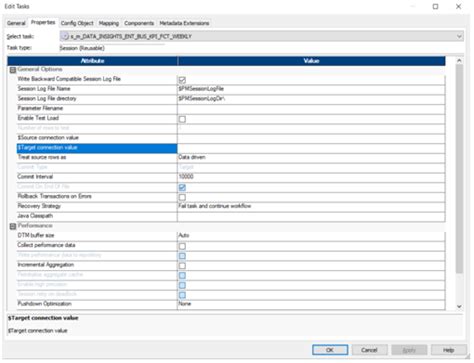Toggle Write Backward Compatible Session Log File checkbox
Screen dimensions: 474x363
click(182, 80)
